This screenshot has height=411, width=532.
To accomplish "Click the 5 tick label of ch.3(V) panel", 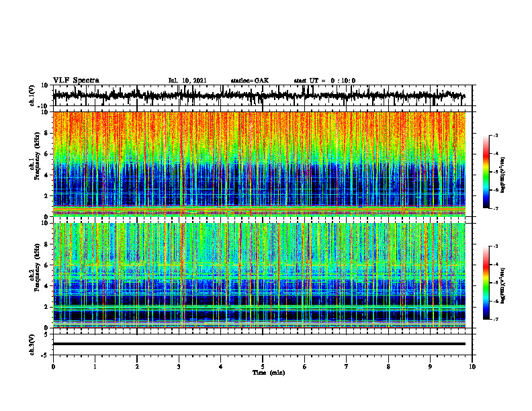I will click(46, 334).
